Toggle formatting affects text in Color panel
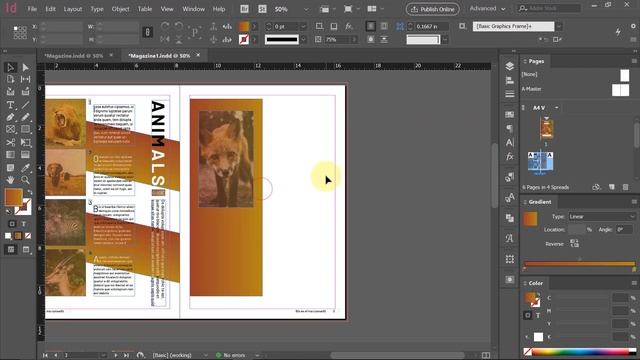 [538, 316]
